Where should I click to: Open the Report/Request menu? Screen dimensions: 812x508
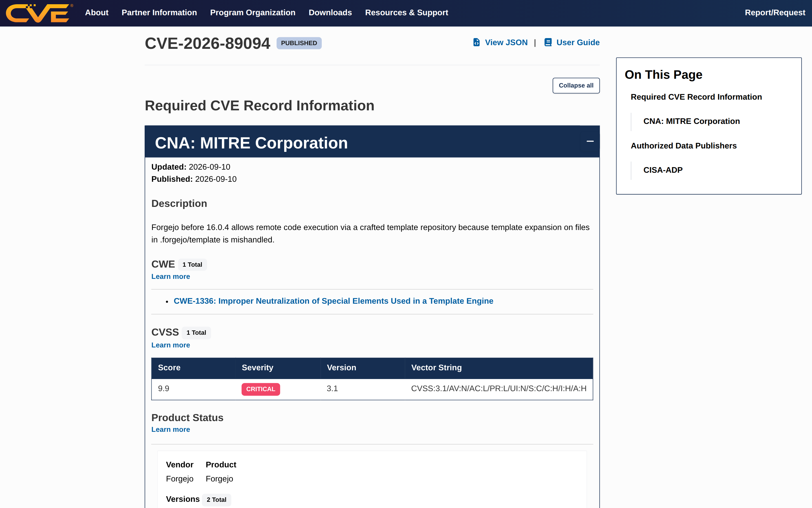(775, 13)
